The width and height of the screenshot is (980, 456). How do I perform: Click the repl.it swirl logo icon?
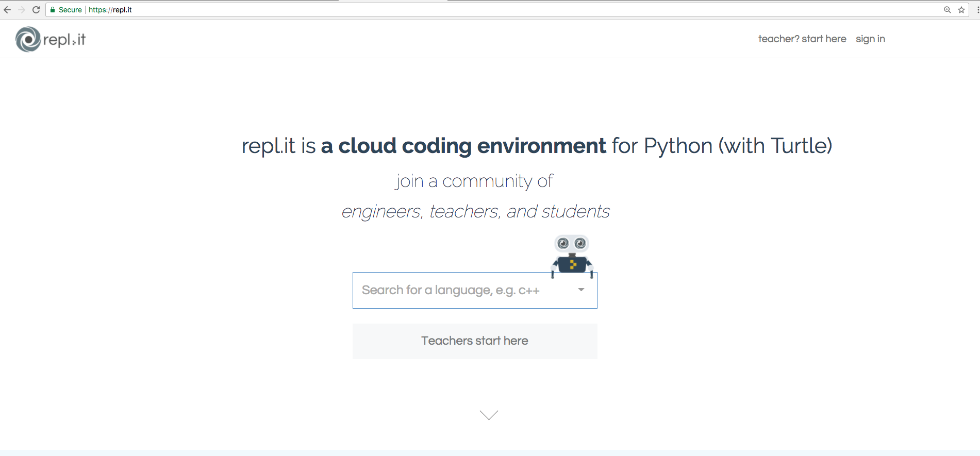28,39
